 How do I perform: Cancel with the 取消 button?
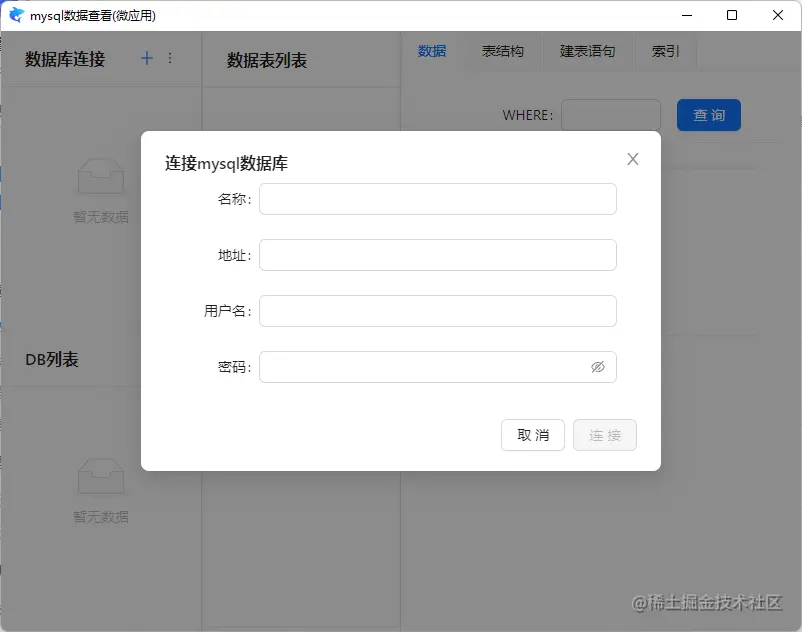click(x=533, y=435)
